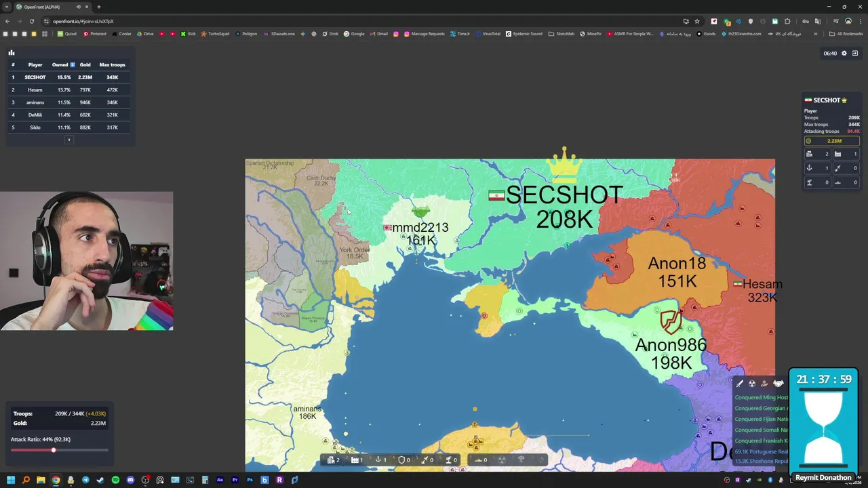Screen dimensions: 868x488
Task: Click warship tile in player panel
Action: click(x=846, y=182)
